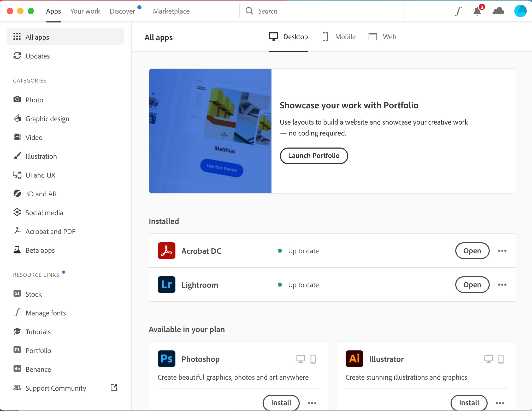The height and width of the screenshot is (411, 532).
Task: Click the Acrobat DC app icon
Action: click(x=167, y=251)
